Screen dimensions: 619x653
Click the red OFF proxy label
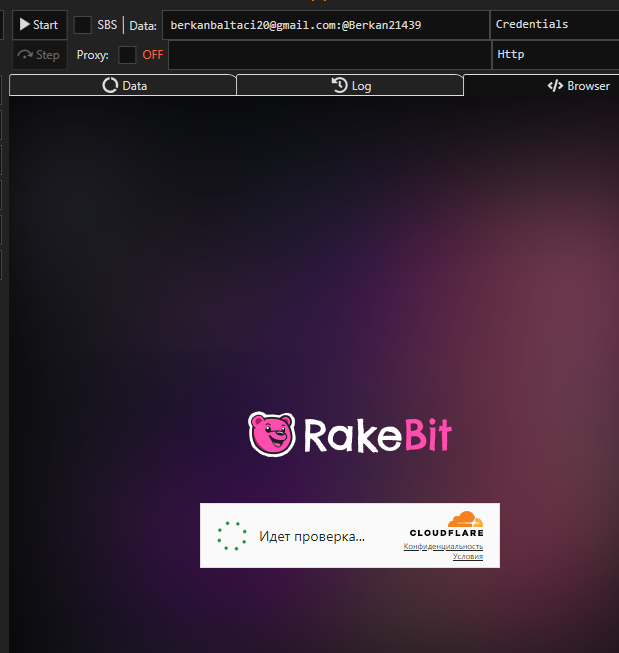pyautogui.click(x=152, y=55)
